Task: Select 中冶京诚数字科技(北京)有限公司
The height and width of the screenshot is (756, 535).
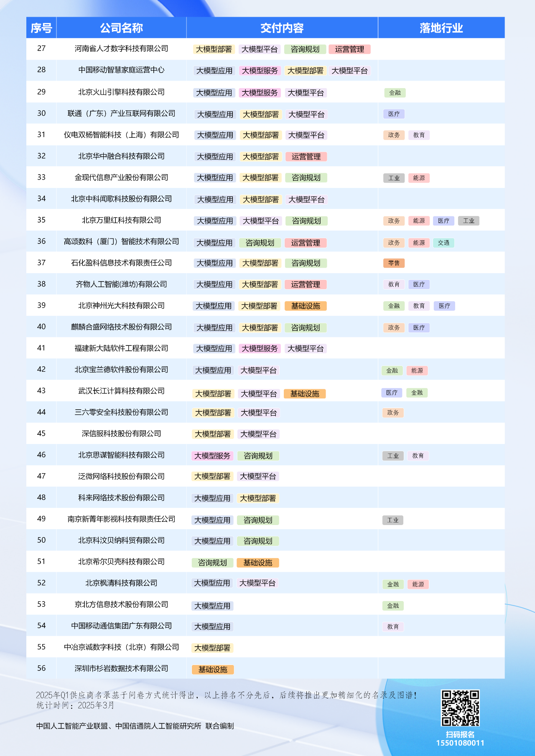Action: (121, 647)
